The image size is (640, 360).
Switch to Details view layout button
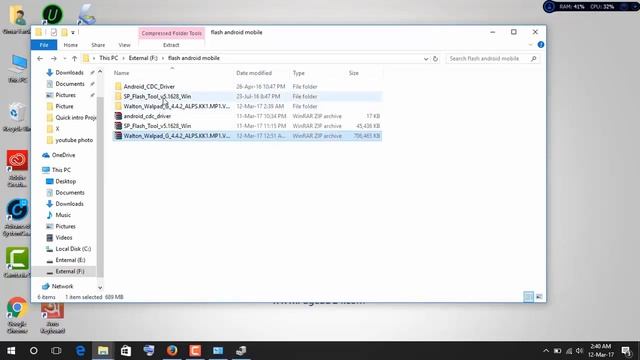[528, 297]
